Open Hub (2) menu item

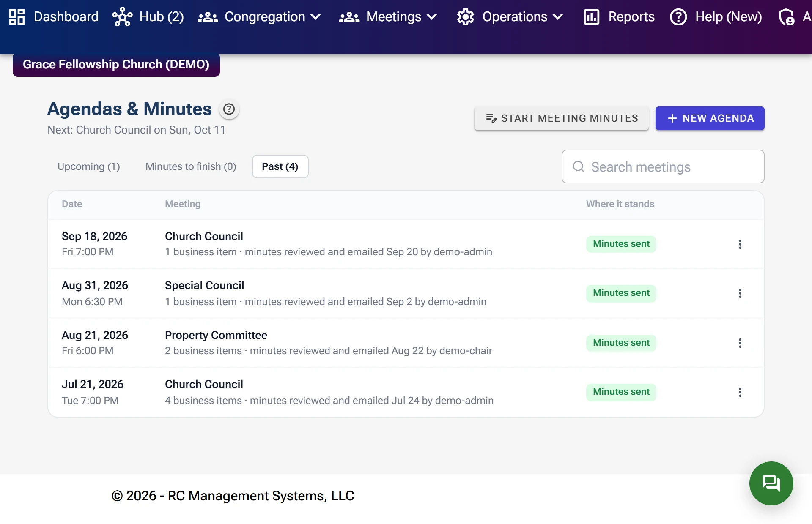point(148,17)
